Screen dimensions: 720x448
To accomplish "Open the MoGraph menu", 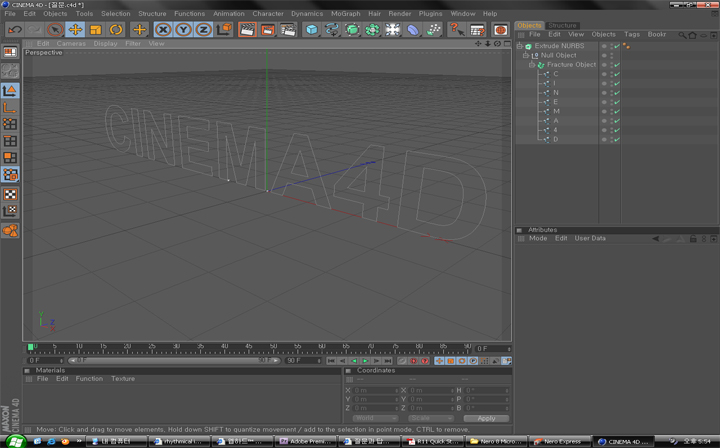I will 346,14.
